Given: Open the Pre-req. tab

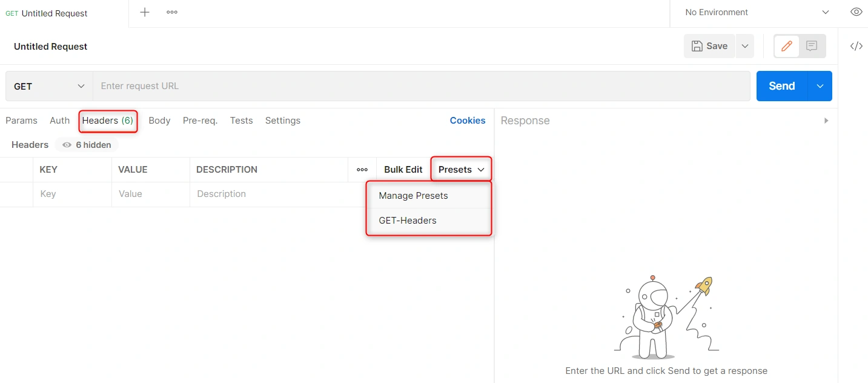Looking at the screenshot, I should [200, 121].
